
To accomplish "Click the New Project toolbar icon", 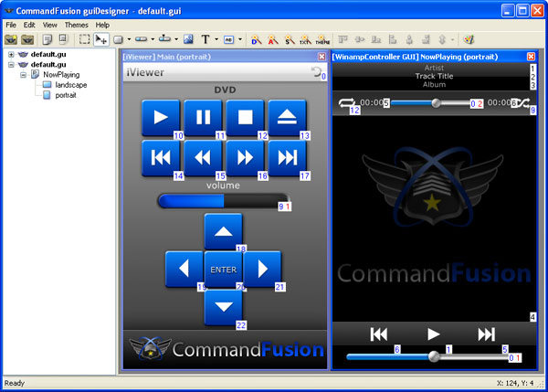I will 11,39.
